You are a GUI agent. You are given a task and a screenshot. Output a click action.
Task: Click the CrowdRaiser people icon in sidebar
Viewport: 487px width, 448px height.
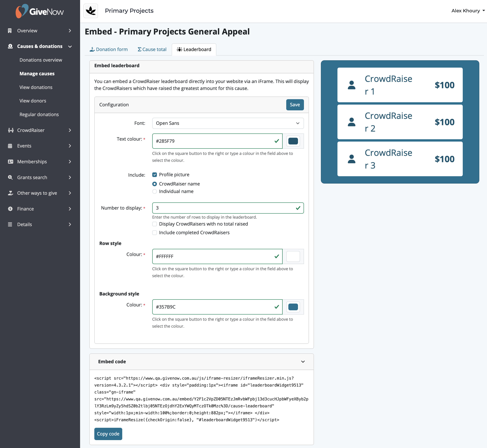pos(11,130)
